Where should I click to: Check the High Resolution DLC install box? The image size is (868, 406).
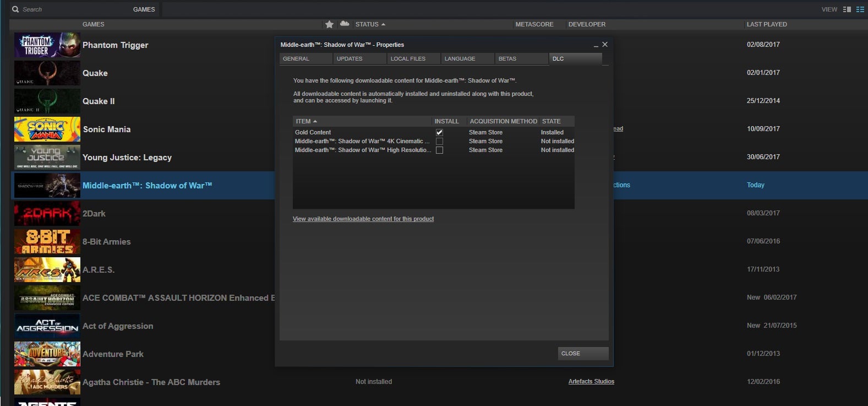(439, 150)
